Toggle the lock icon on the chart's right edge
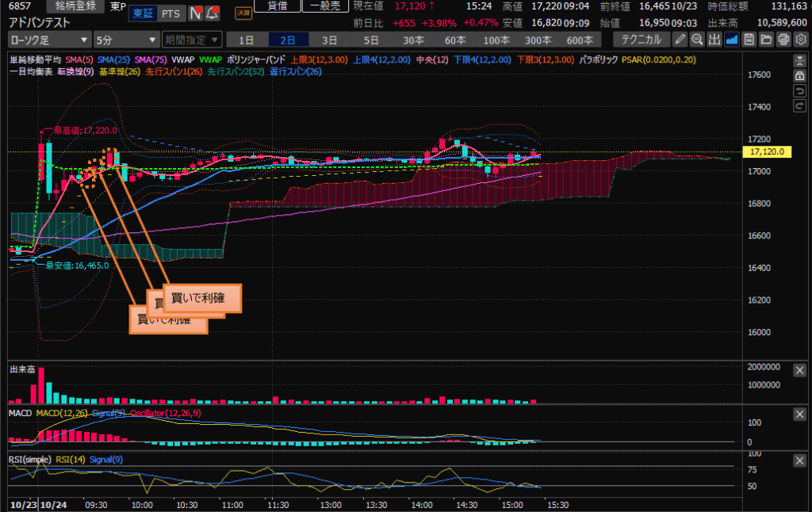Viewport: 812px width, 512px height. pyautogui.click(x=801, y=75)
